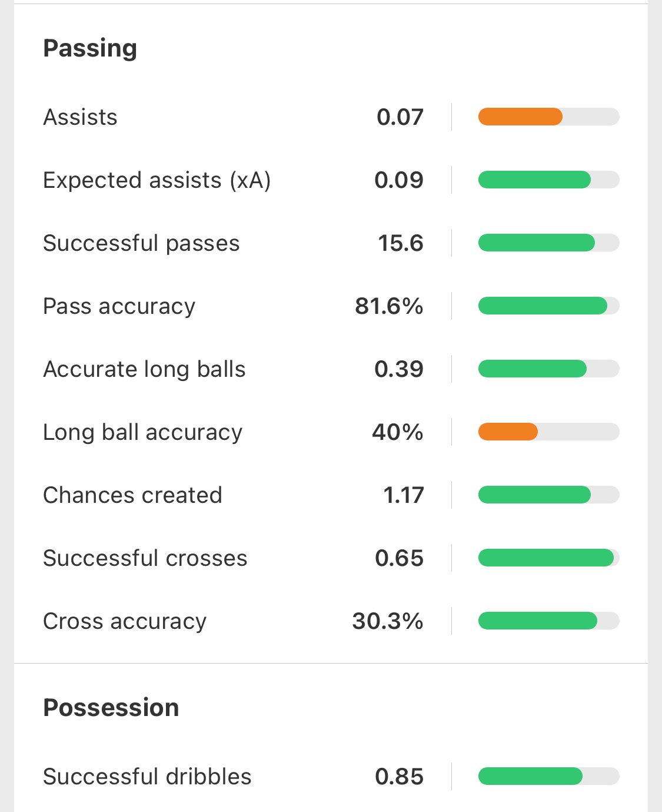Click the orange Assists percentile bar
The height and width of the screenshot is (812, 662).
pos(548,117)
